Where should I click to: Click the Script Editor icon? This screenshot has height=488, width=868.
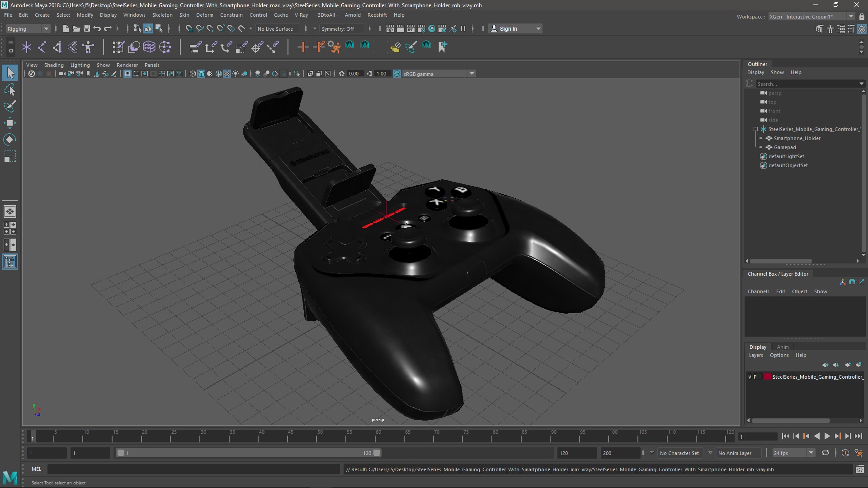point(860,469)
